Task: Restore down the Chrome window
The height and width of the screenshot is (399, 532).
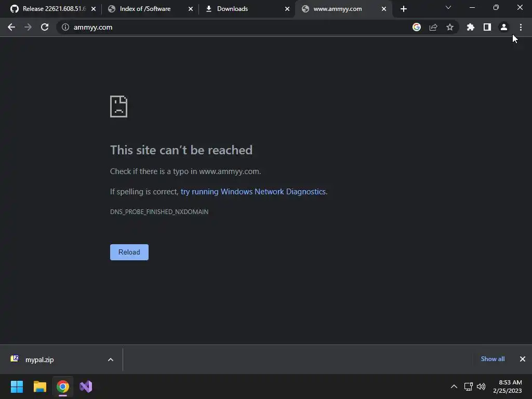Action: (x=496, y=7)
